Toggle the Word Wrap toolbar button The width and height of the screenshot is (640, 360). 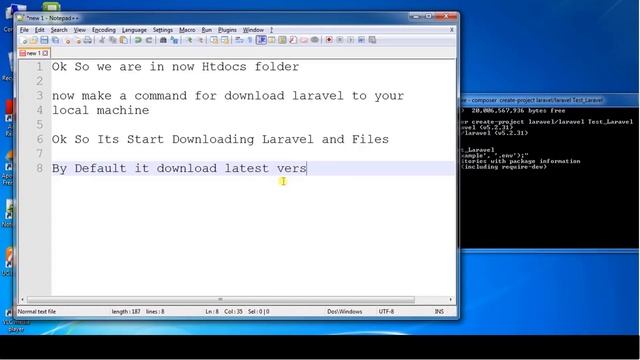click(x=239, y=40)
